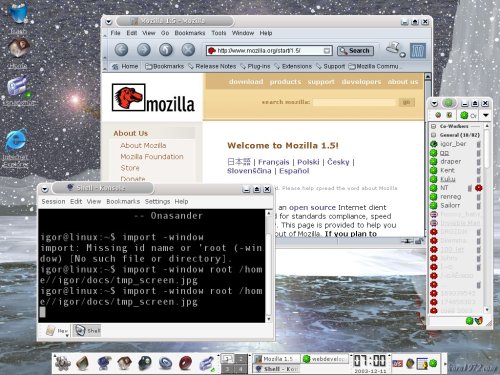Collapse the General contact group
This screenshot has height=375, width=500.
coord(433,135)
